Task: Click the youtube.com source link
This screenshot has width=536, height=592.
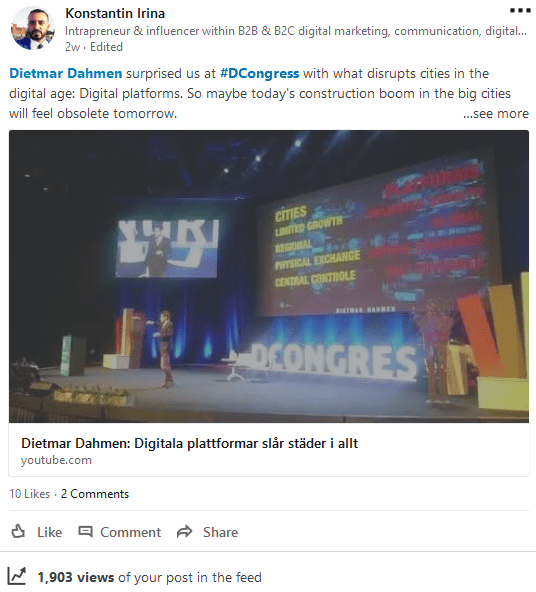Action: pyautogui.click(x=56, y=460)
